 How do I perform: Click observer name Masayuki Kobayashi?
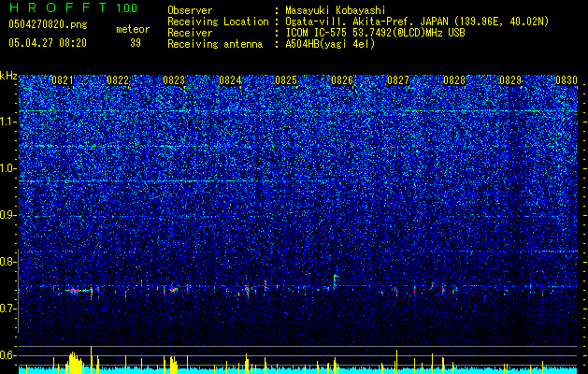336,10
